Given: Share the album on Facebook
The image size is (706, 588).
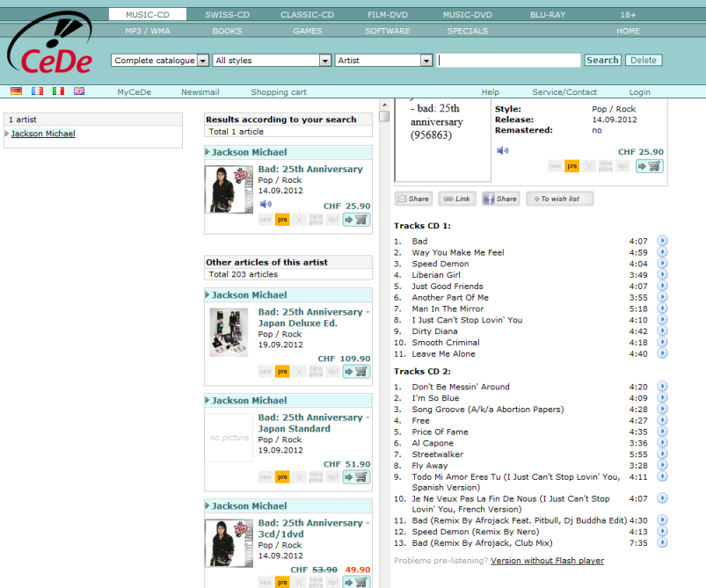Looking at the screenshot, I should coord(500,200).
